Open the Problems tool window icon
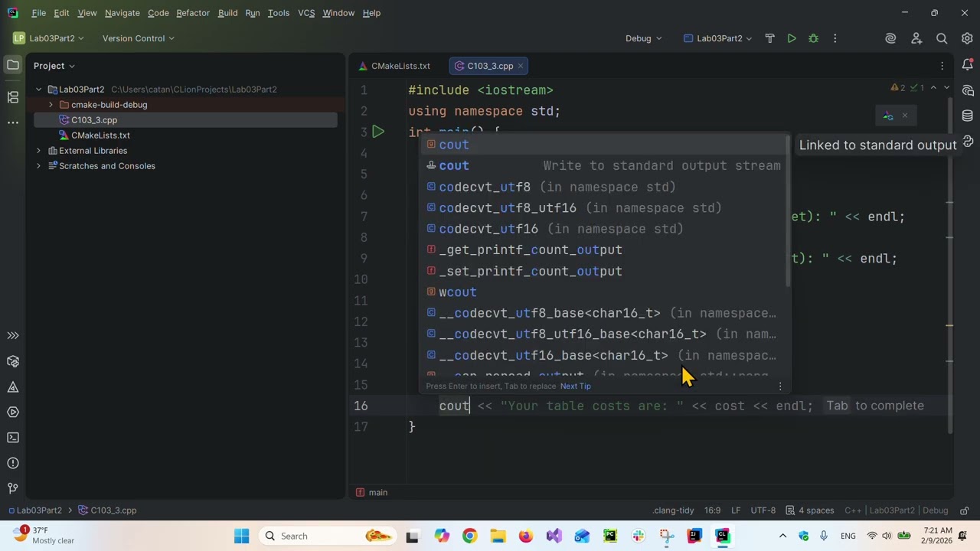The width and height of the screenshot is (980, 551). point(13,462)
